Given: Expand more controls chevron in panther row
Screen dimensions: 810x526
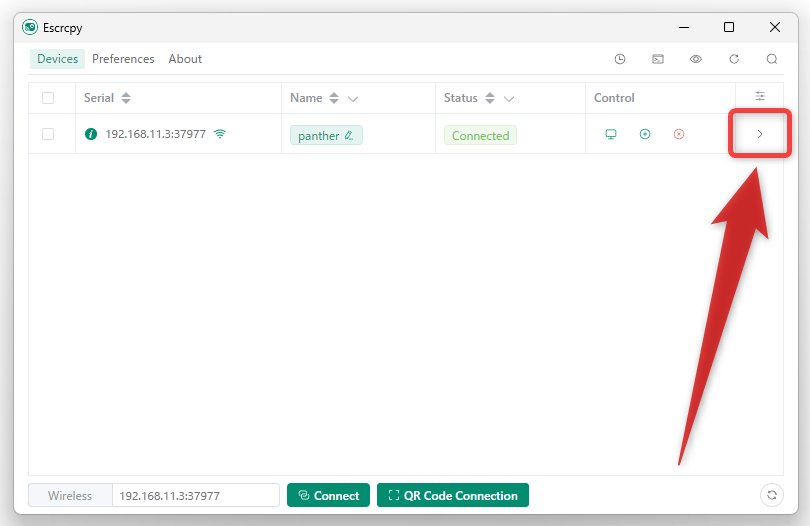Looking at the screenshot, I should click(760, 134).
